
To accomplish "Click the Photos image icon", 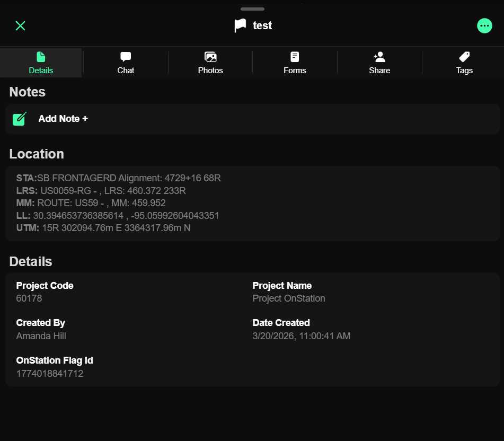I will 210,57.
